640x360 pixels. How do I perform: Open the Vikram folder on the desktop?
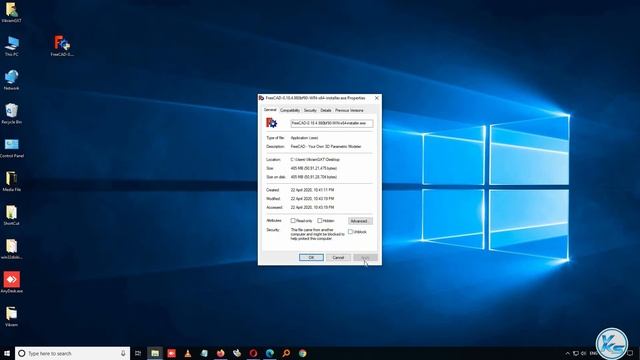(x=11, y=317)
